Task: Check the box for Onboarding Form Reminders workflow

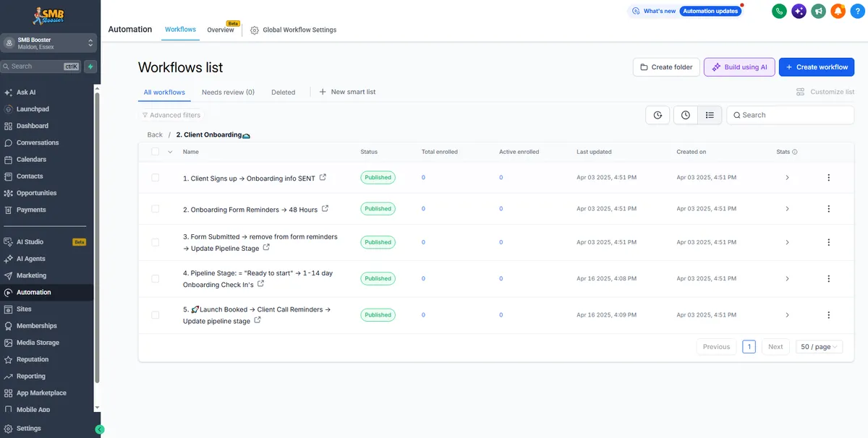Action: [156, 209]
